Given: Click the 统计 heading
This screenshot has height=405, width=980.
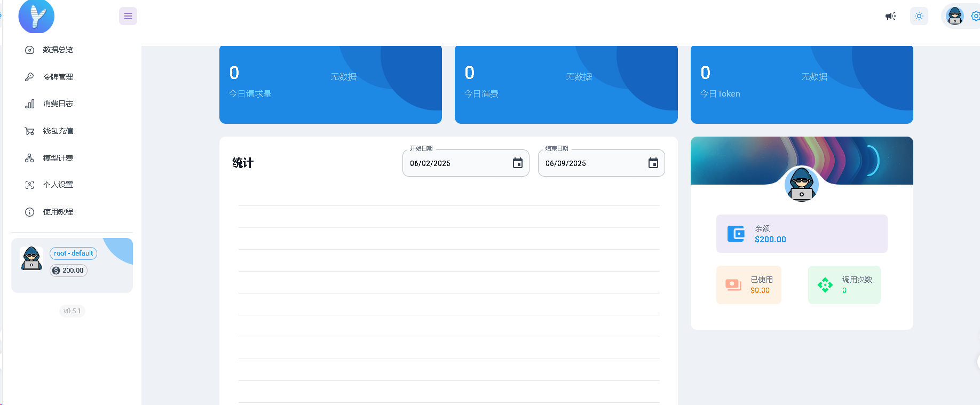Looking at the screenshot, I should (x=243, y=163).
